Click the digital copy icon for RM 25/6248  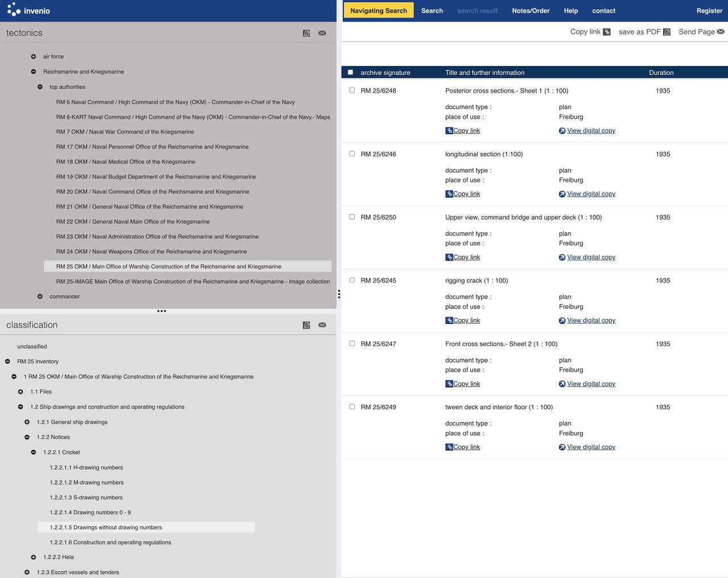click(562, 131)
